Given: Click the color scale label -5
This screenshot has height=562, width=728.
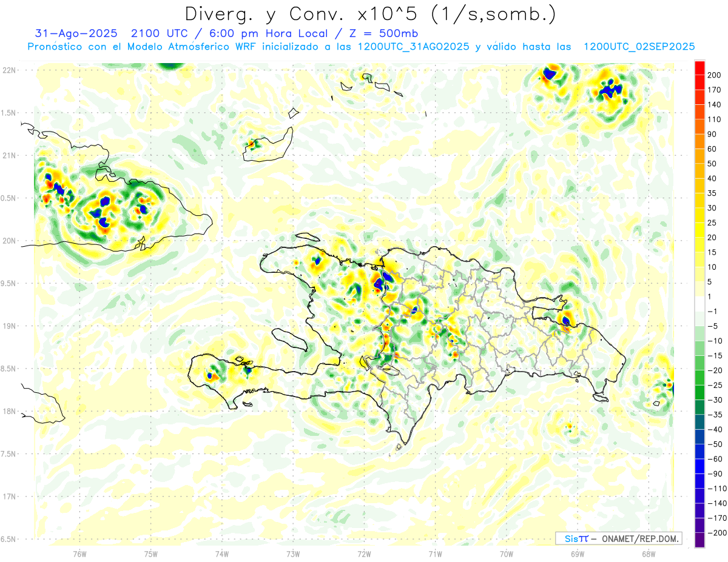Looking at the screenshot, I should (x=714, y=326).
